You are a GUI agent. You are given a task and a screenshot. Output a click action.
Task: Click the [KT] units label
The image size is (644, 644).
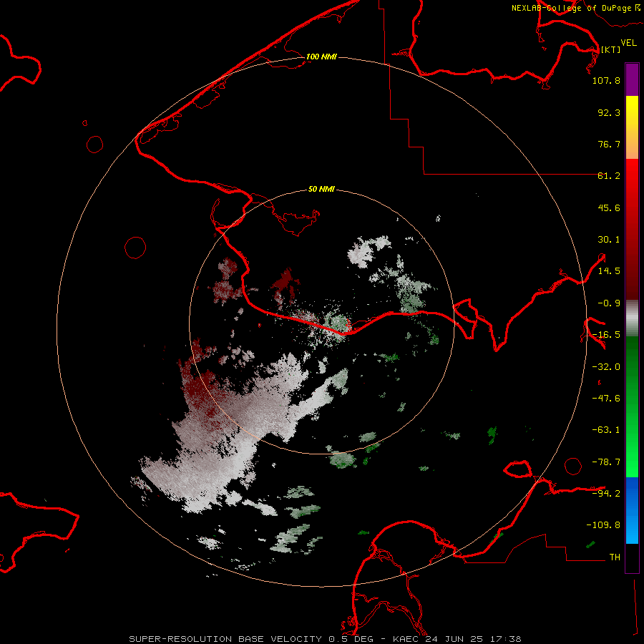point(610,49)
